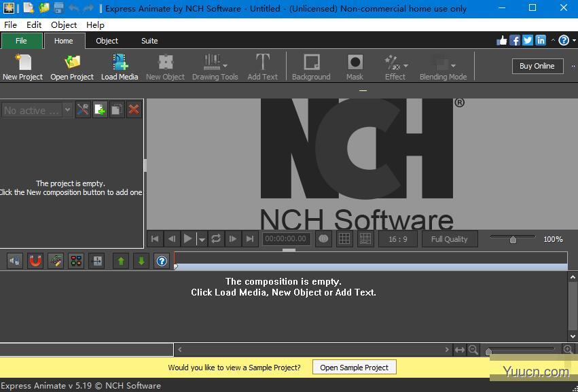Open the 16:9 aspect ratio dropdown
This screenshot has width=578, height=392.
click(x=397, y=238)
